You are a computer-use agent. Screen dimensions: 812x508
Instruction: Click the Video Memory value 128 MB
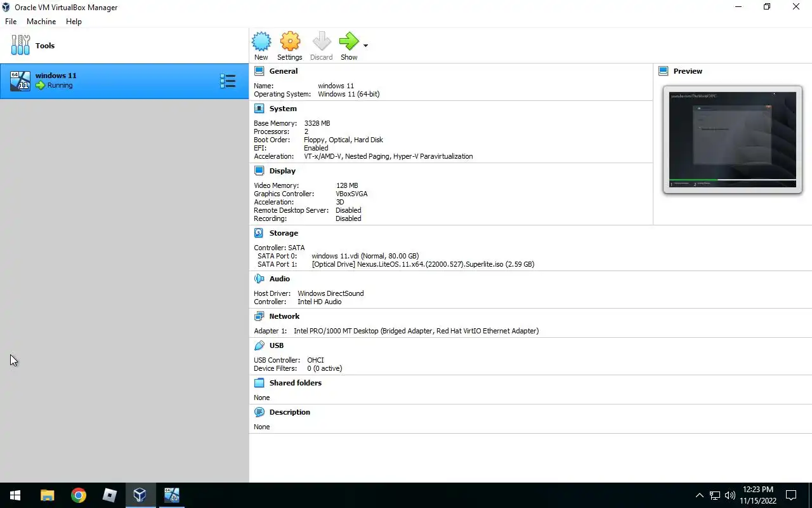(347, 185)
